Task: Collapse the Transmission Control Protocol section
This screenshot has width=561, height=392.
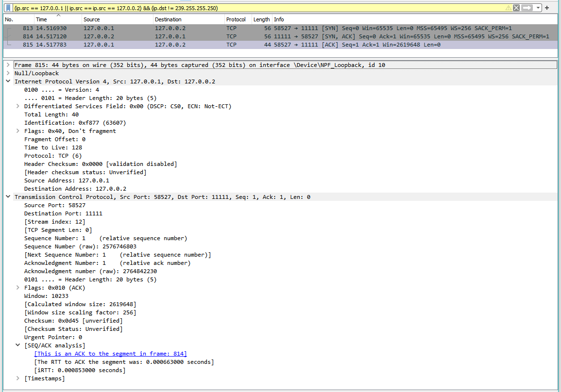Action: point(8,196)
